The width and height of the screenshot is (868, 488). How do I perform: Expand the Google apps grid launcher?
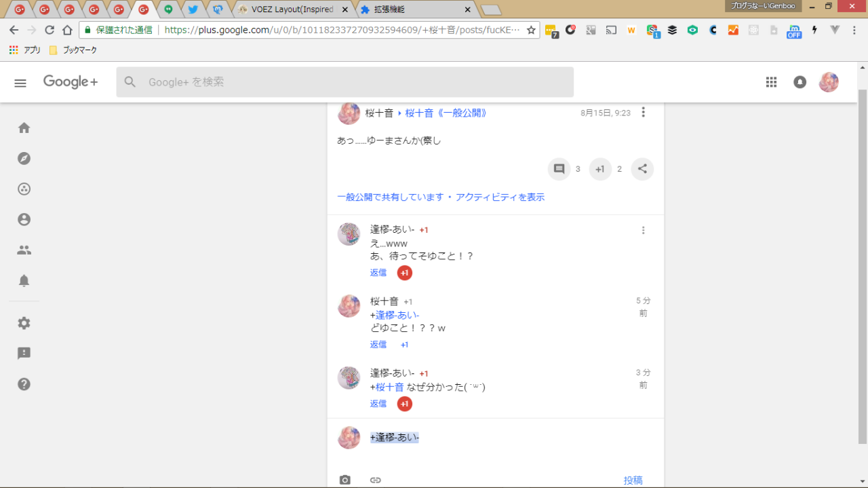click(771, 82)
